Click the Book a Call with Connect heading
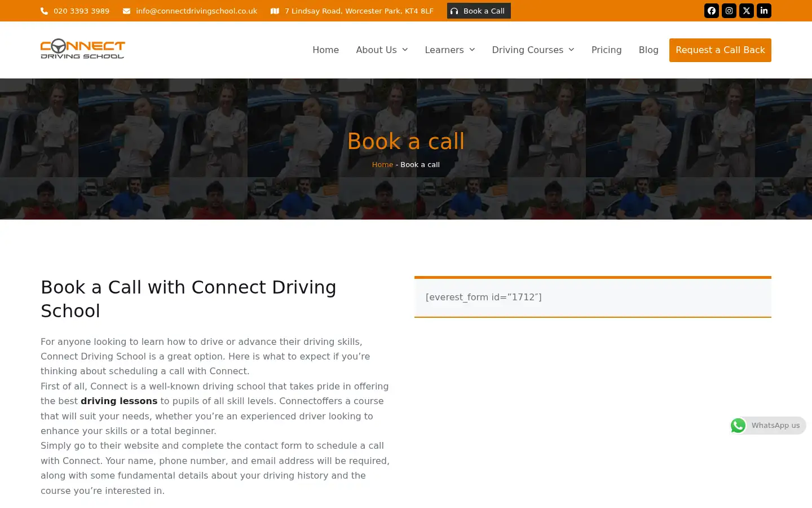Image resolution: width=812 pixels, height=508 pixels. 188,299
